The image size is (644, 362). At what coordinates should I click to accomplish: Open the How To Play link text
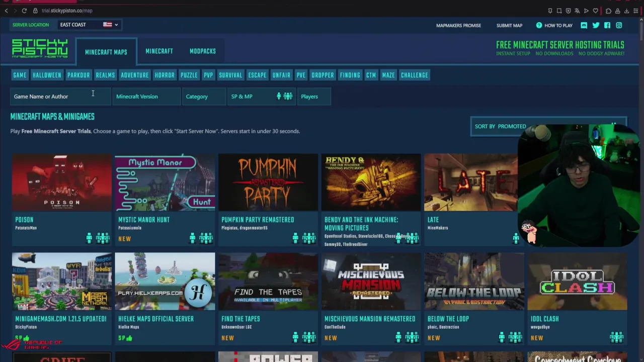click(558, 25)
